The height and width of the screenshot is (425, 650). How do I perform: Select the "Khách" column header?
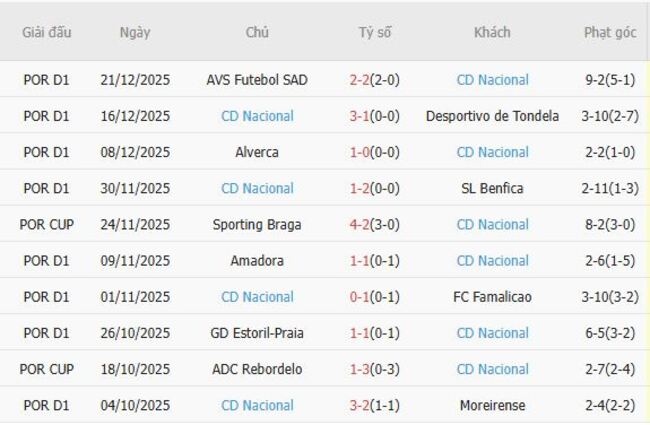tap(492, 32)
